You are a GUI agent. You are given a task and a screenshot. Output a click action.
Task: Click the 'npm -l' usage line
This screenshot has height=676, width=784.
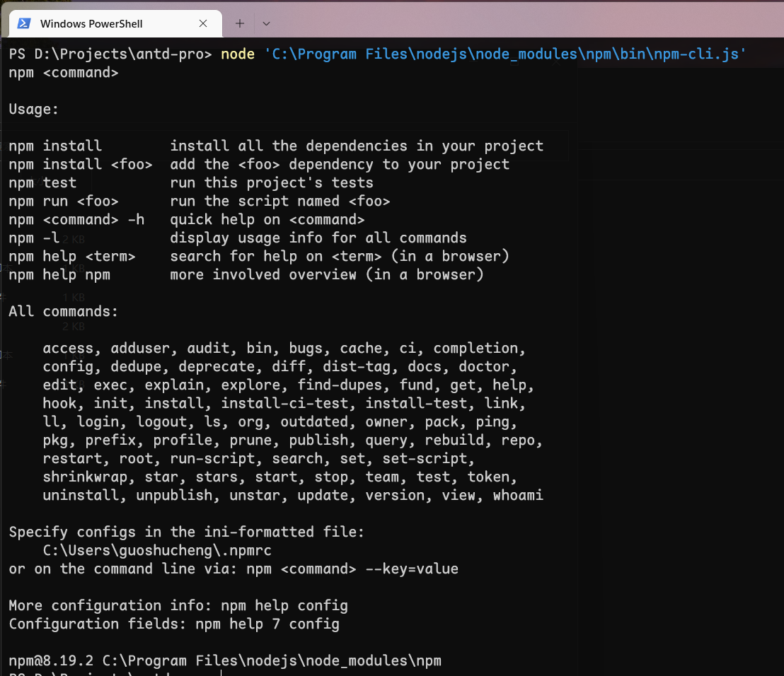[238, 238]
